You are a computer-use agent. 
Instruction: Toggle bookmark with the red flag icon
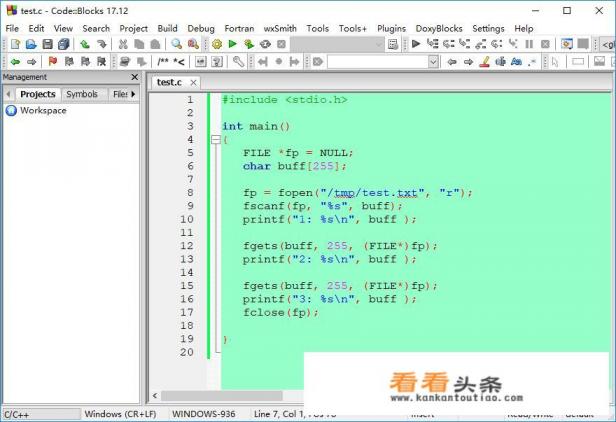pyautogui.click(x=53, y=61)
